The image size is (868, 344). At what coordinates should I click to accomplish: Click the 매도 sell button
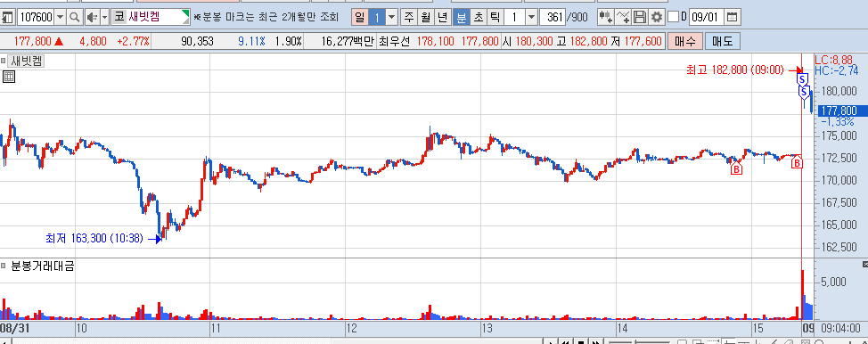click(722, 41)
